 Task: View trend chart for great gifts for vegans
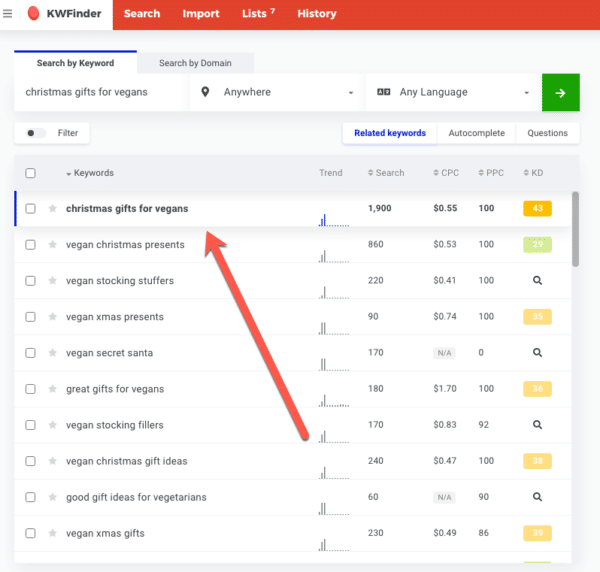coord(334,401)
